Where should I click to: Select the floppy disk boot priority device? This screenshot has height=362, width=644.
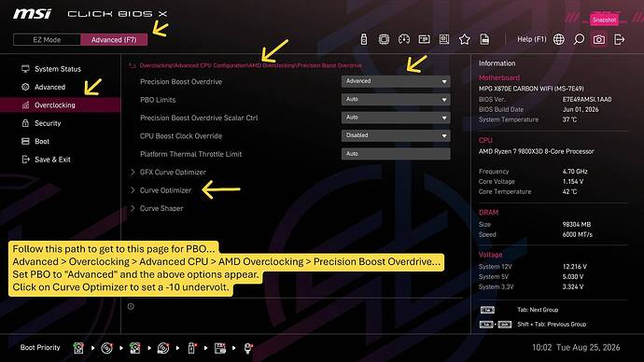pos(220,348)
